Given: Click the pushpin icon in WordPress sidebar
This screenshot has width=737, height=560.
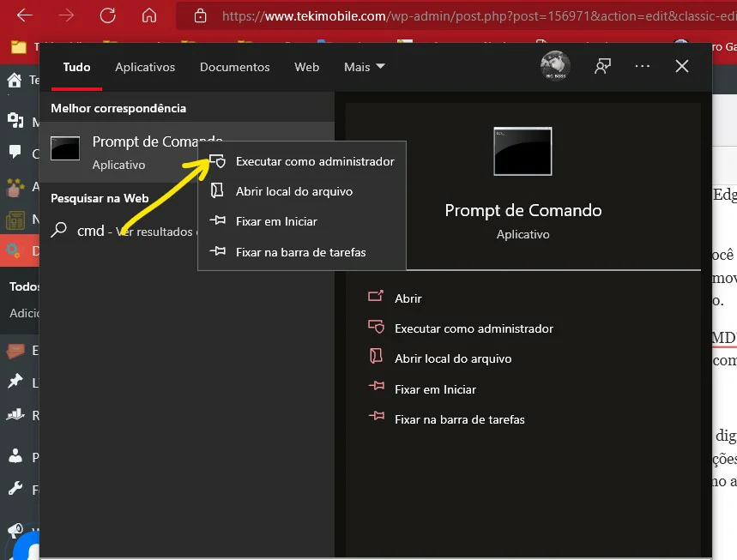Looking at the screenshot, I should pos(15,382).
